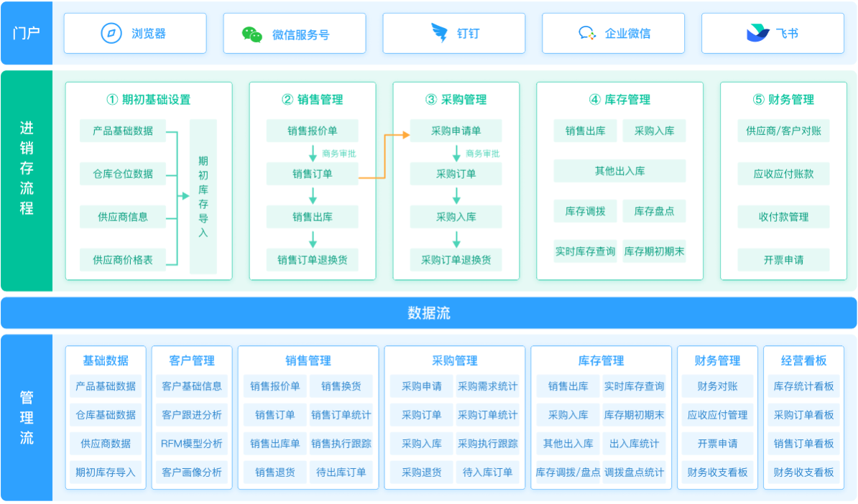Select 实时库存查询
Image resolution: width=858 pixels, height=504 pixels.
coord(584,252)
